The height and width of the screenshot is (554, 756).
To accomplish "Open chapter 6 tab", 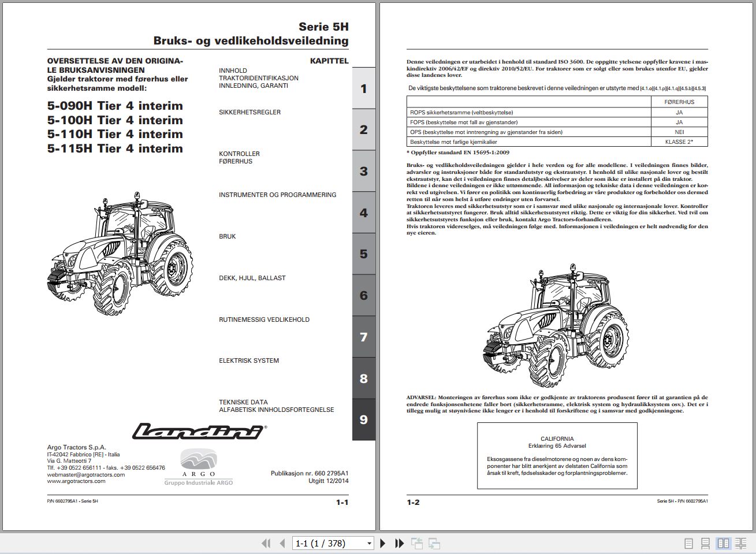I will click(x=364, y=295).
